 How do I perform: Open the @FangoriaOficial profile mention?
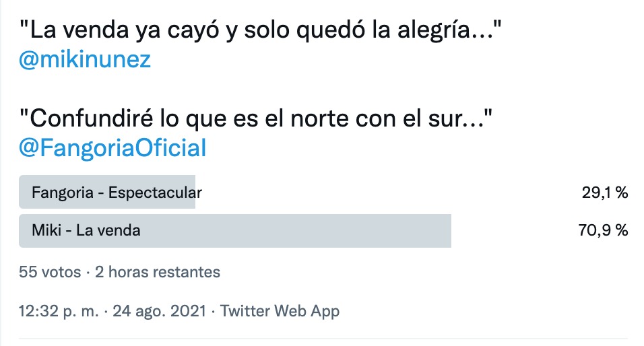[x=112, y=148]
